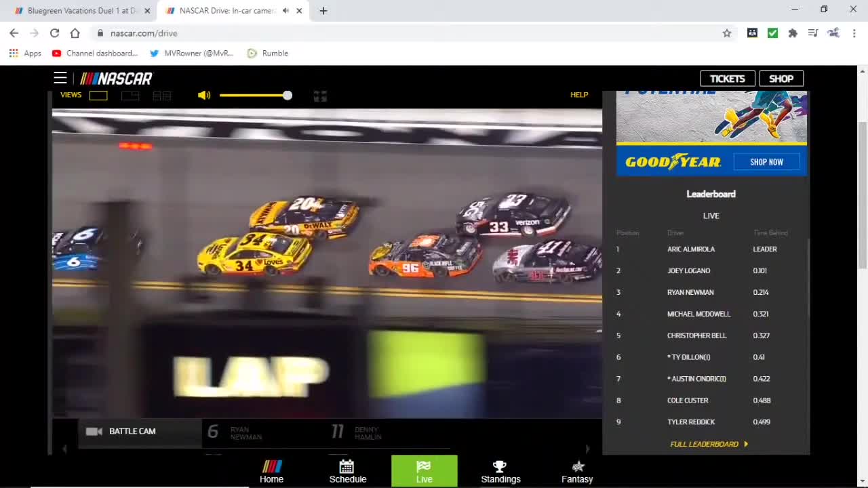Click the NASCAR logo
Image resolution: width=868 pixels, height=488 pixels.
click(116, 79)
